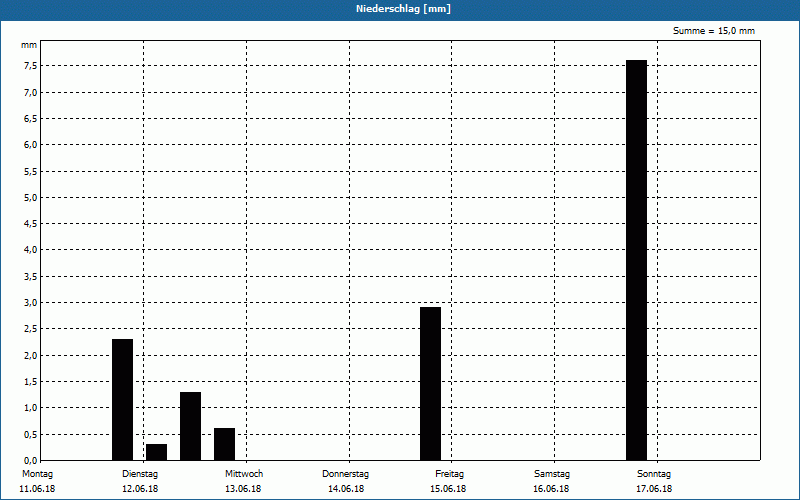This screenshot has height=500, width=800.
Task: Click the Dienstag day label
Action: pyautogui.click(x=140, y=474)
